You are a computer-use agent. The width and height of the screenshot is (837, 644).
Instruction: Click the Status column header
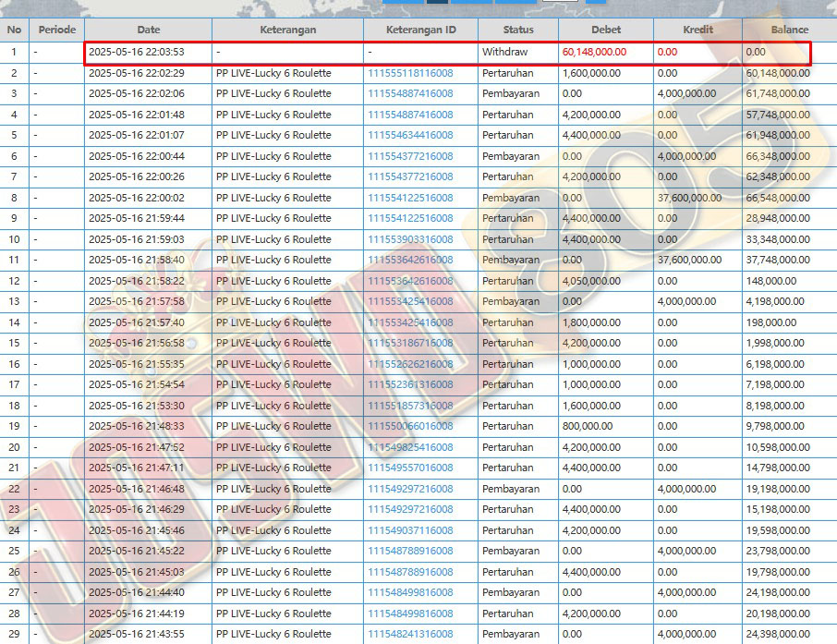pos(518,30)
